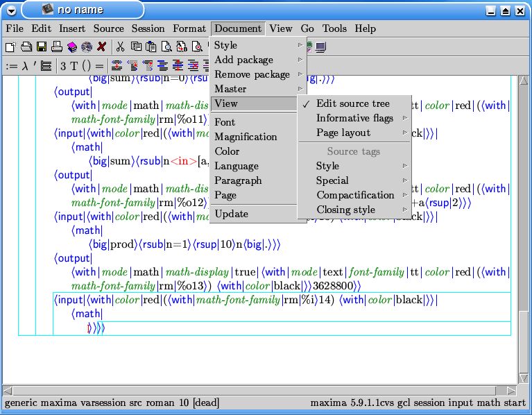
Task: Close the open Document menu
Action: 238,28
